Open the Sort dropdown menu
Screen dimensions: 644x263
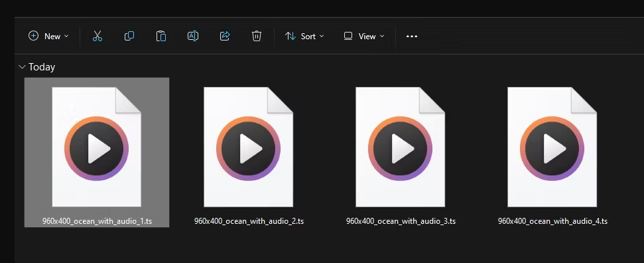click(304, 37)
